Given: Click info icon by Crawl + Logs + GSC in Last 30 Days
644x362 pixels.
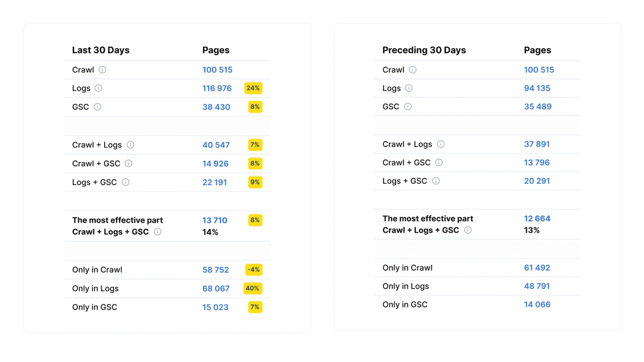Looking at the screenshot, I should point(158,232).
